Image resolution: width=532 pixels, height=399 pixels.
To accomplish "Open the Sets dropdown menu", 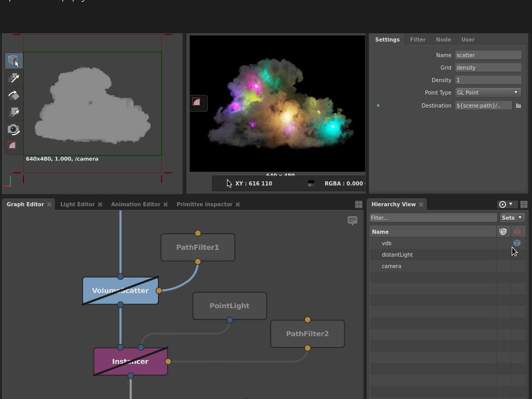I will point(512,218).
